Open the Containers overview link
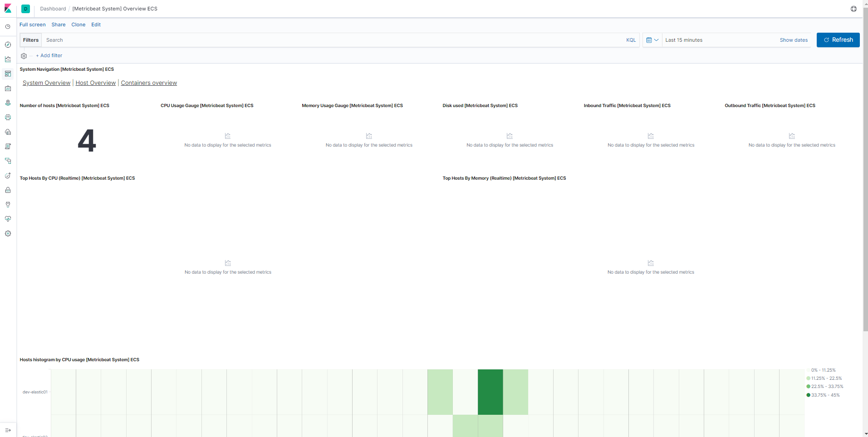Viewport: 868px width, 437px height. point(149,83)
